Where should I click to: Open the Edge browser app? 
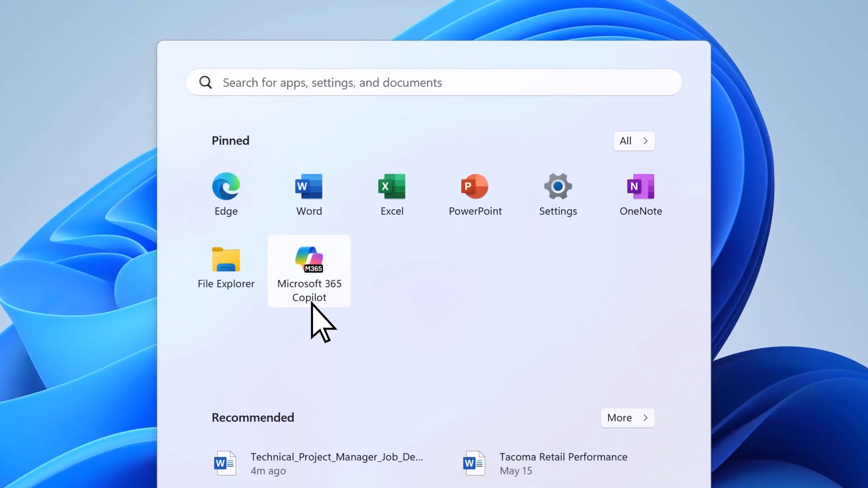(226, 195)
